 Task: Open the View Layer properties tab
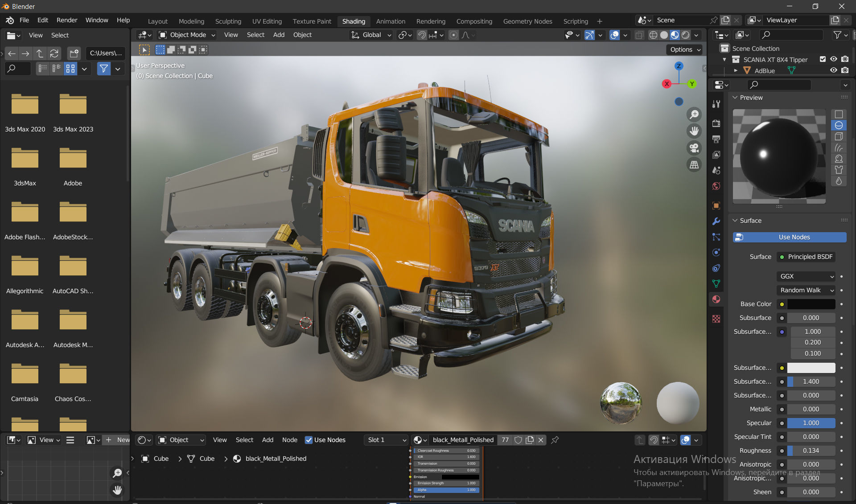pyautogui.click(x=716, y=155)
